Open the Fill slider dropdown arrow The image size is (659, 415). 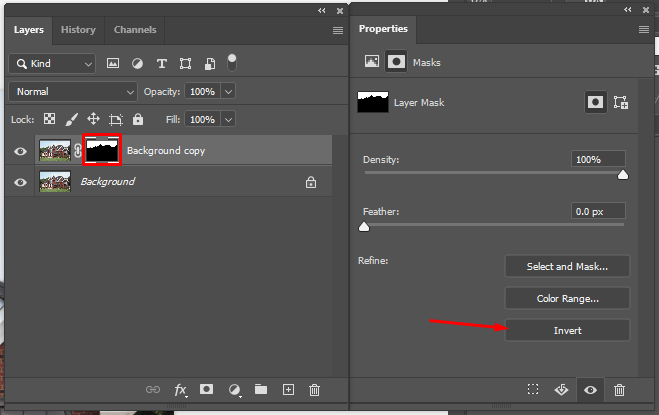coord(228,120)
